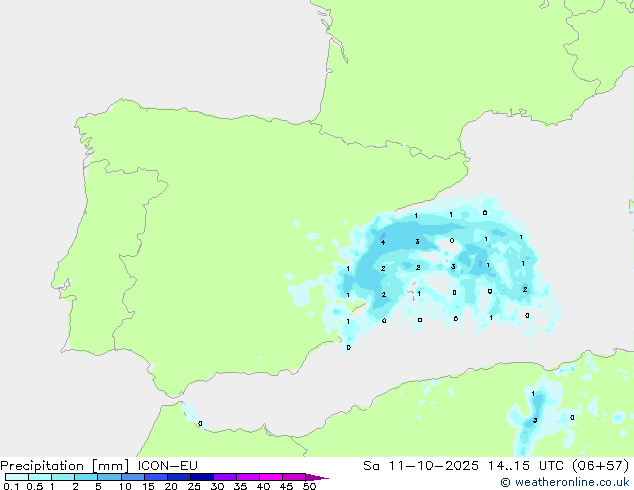Select the 40–45 mm magenta legend swatch
634x490 pixels.
pos(271,477)
